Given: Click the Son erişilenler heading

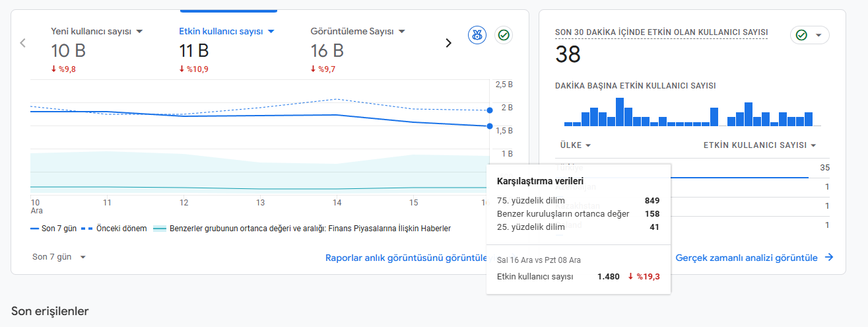Looking at the screenshot, I should click(x=50, y=311).
